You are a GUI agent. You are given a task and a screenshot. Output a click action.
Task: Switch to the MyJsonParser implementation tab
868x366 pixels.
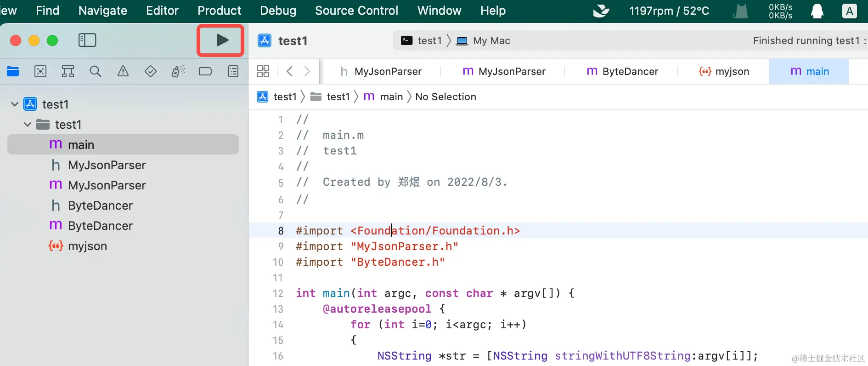point(504,71)
